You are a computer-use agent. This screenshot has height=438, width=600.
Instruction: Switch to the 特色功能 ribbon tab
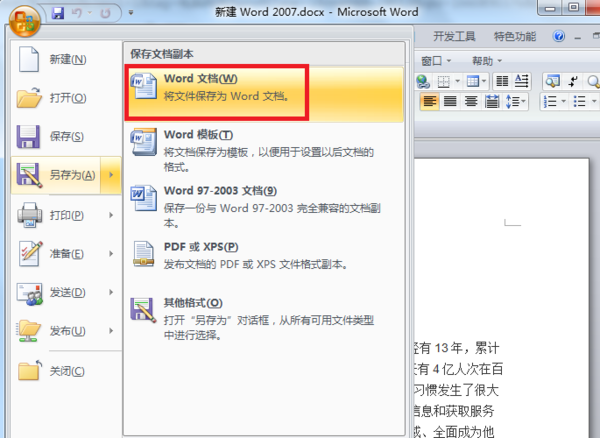[515, 36]
